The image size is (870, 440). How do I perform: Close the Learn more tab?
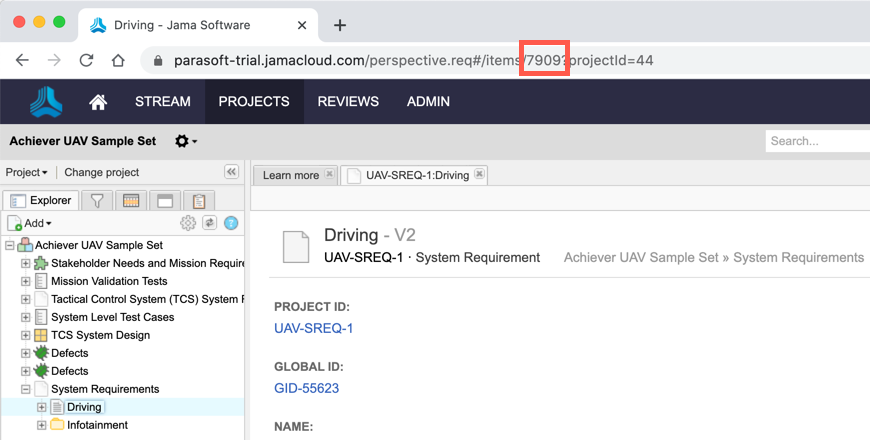click(x=329, y=174)
